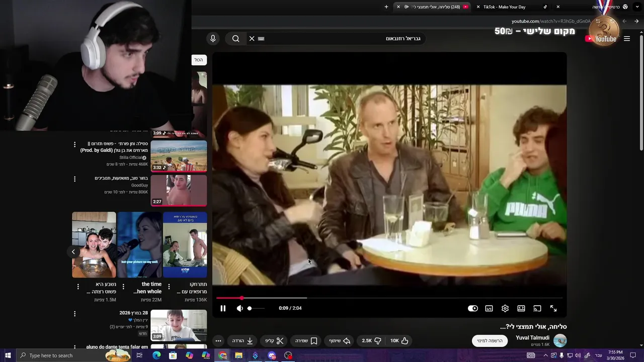Open Yuval Talmudi channel name link
This screenshot has height=362, width=644.
click(x=532, y=337)
